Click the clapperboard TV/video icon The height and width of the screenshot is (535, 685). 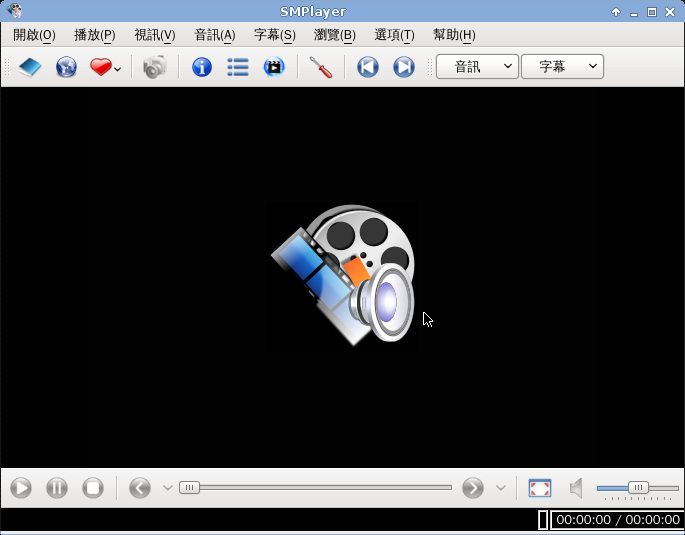click(274, 67)
